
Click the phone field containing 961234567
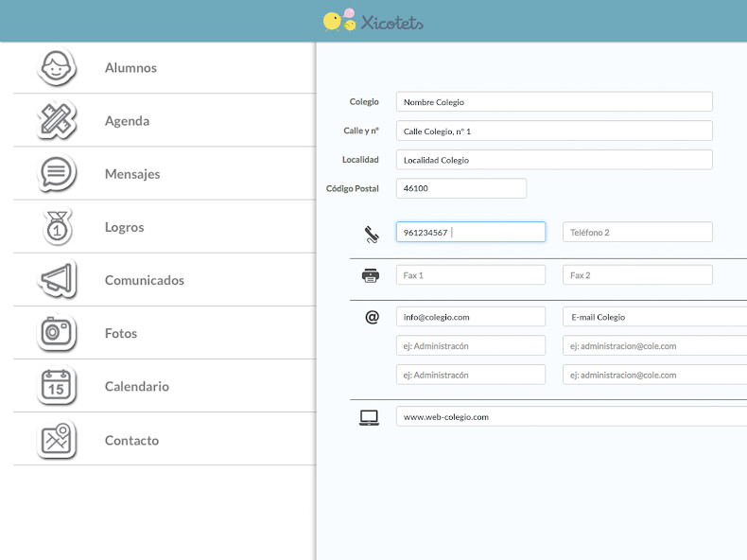click(x=471, y=232)
